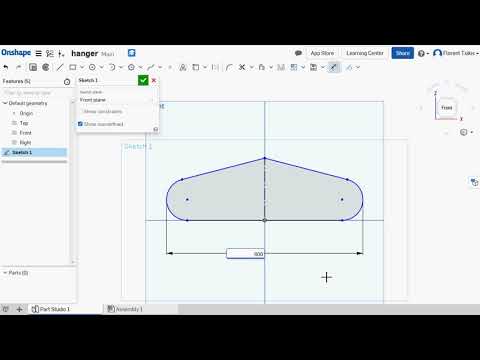The image size is (480, 360).
Task: Select the Dimension tool
Action: pyautogui.click(x=333, y=67)
